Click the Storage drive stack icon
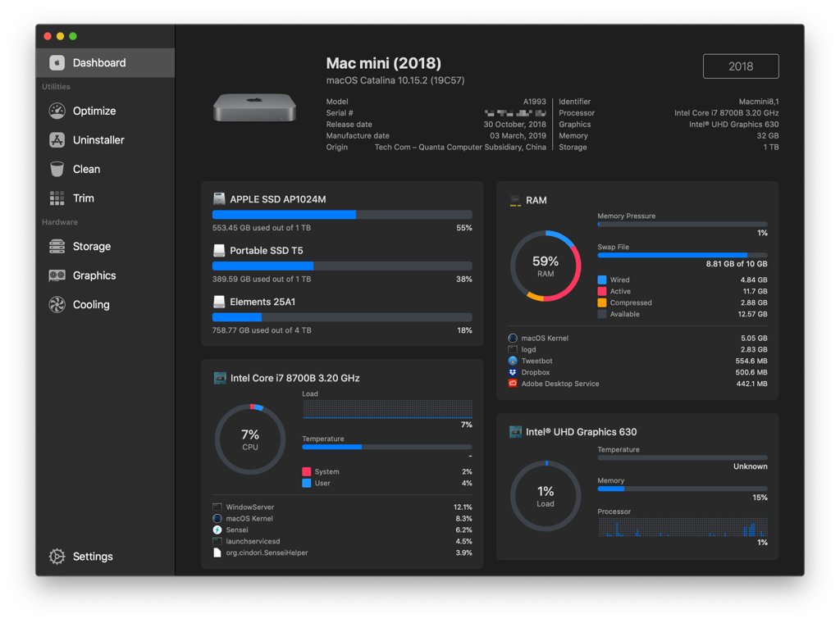840x623 pixels. [x=57, y=246]
